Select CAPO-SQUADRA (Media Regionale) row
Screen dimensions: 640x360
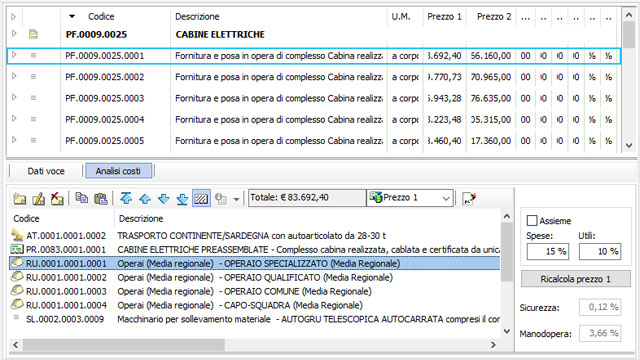[x=255, y=305]
